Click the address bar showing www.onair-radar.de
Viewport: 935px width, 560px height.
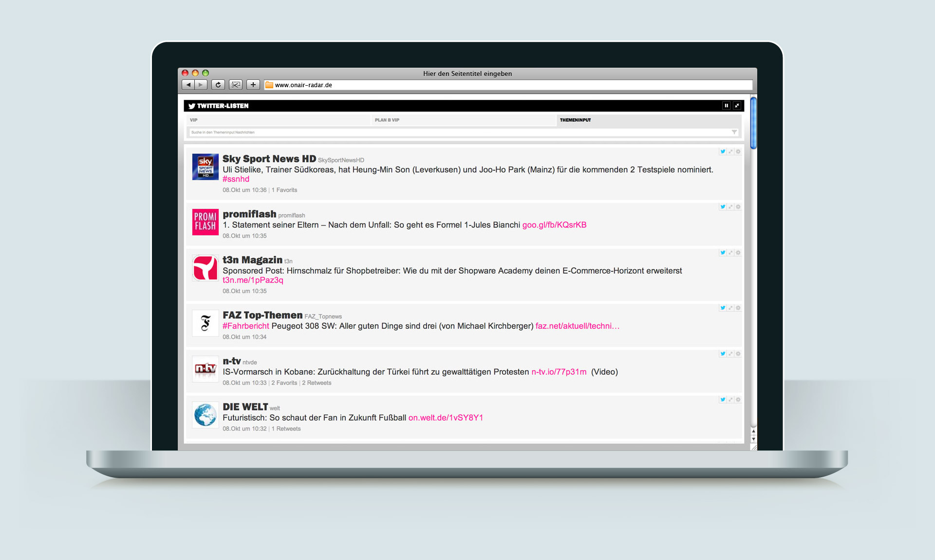(x=508, y=85)
